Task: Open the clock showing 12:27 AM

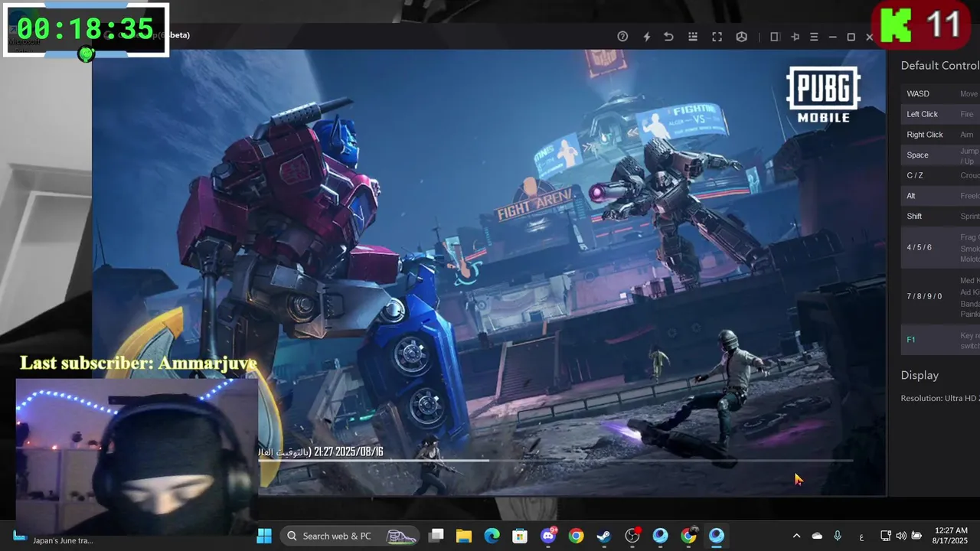Action: 951,536
